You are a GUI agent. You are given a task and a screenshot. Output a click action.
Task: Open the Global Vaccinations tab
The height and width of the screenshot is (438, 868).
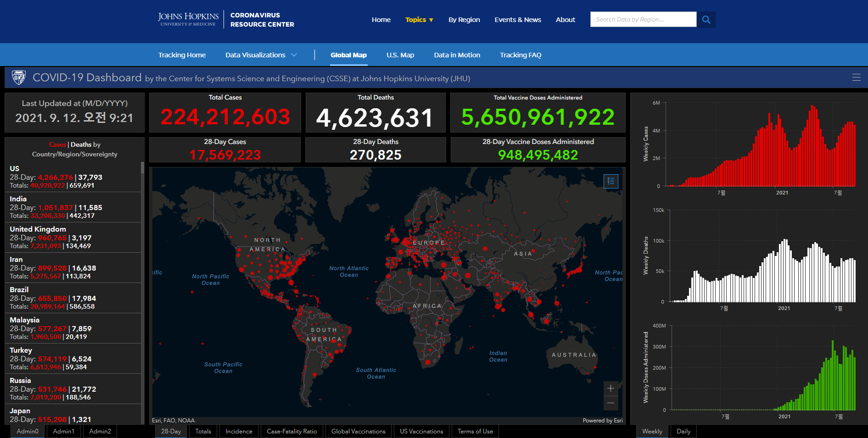[358, 432]
